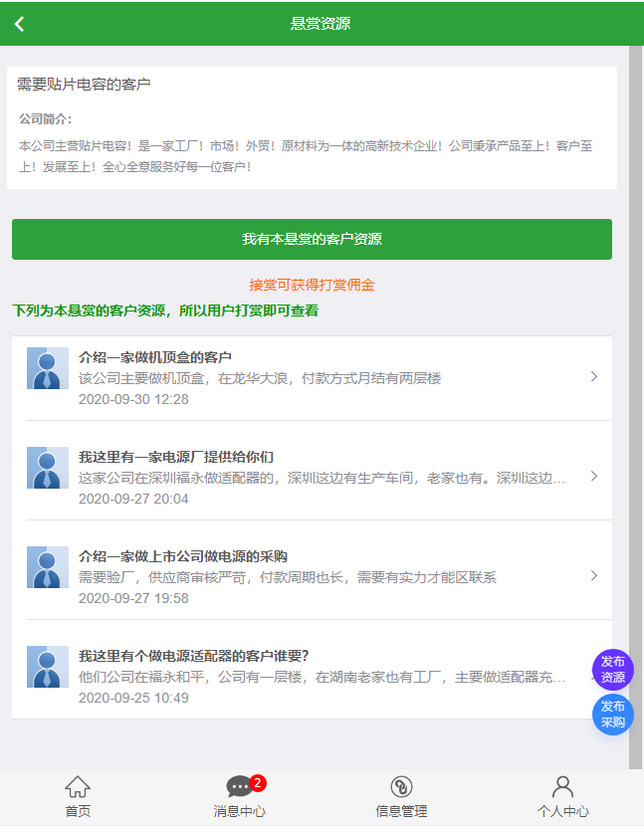Click the timestamp 2020-09-27 19:58
The image size is (644, 829).
pyautogui.click(x=133, y=598)
